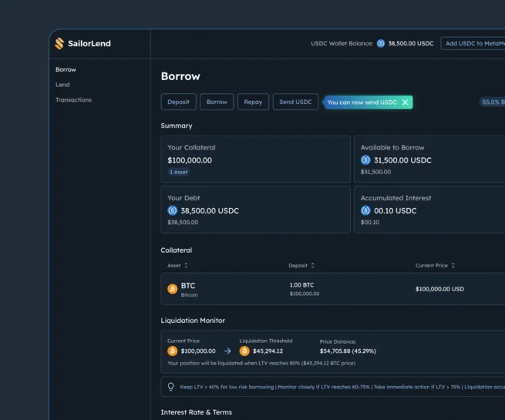The image size is (505, 420).
Task: Click '1.00 BTC' deposit value
Action: click(x=301, y=285)
